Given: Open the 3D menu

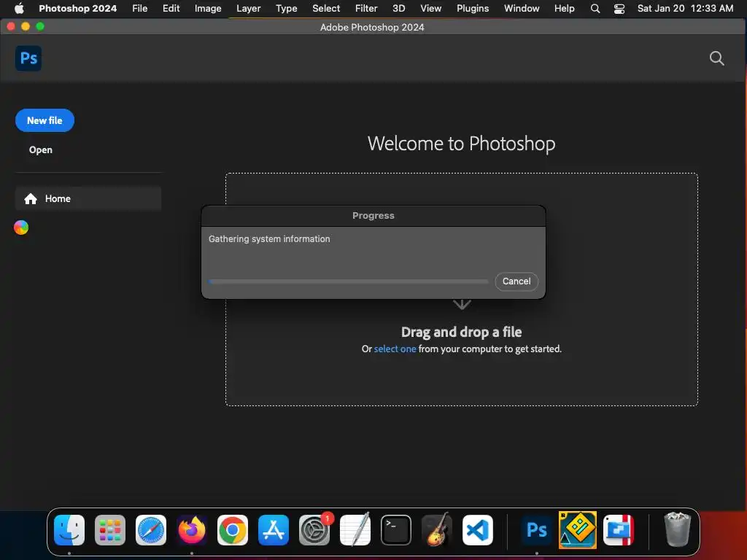Looking at the screenshot, I should pyautogui.click(x=399, y=8).
